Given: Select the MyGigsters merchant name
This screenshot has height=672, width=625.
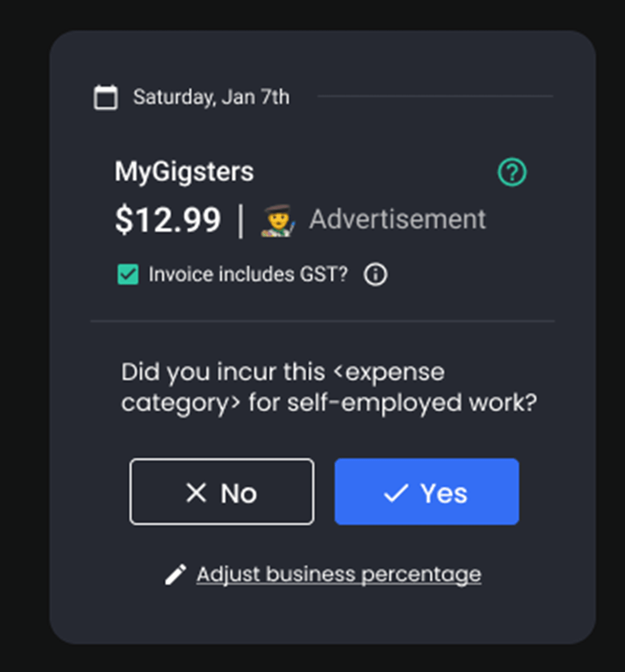Looking at the screenshot, I should pos(184,172).
